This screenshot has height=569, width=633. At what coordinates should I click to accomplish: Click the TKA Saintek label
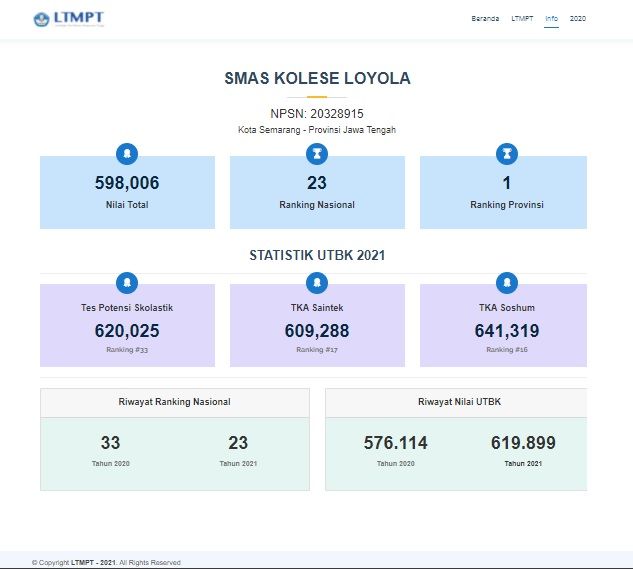click(x=317, y=308)
